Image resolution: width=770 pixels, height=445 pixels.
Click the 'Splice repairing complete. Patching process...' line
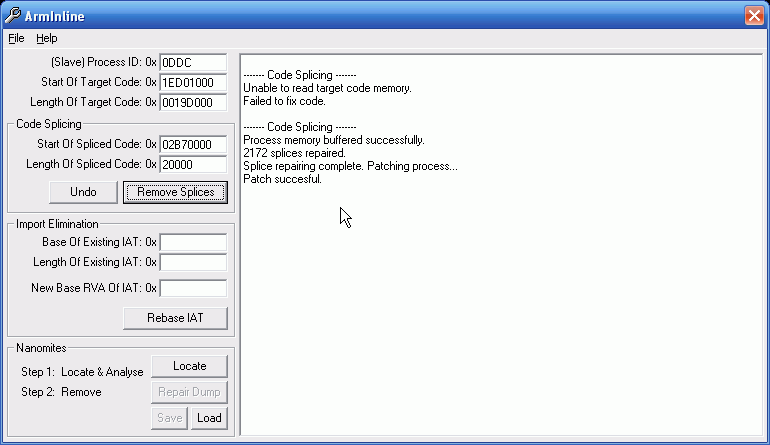(x=350, y=166)
